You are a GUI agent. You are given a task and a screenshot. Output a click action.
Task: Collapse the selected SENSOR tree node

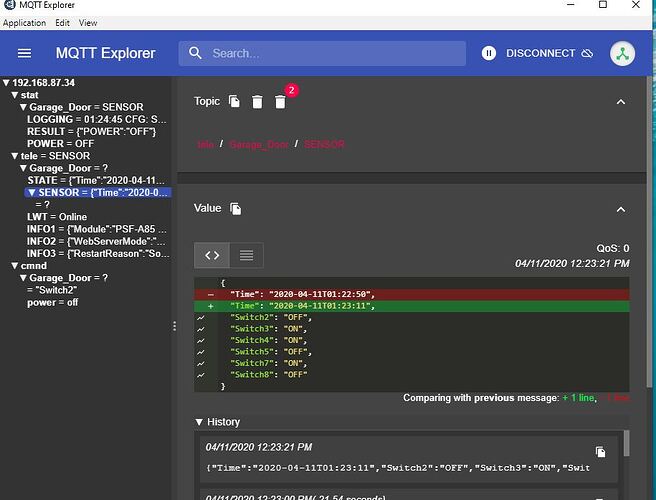point(32,192)
